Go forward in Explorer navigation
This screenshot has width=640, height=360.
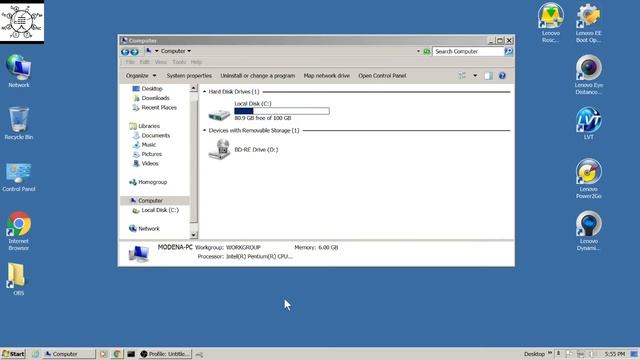click(134, 51)
